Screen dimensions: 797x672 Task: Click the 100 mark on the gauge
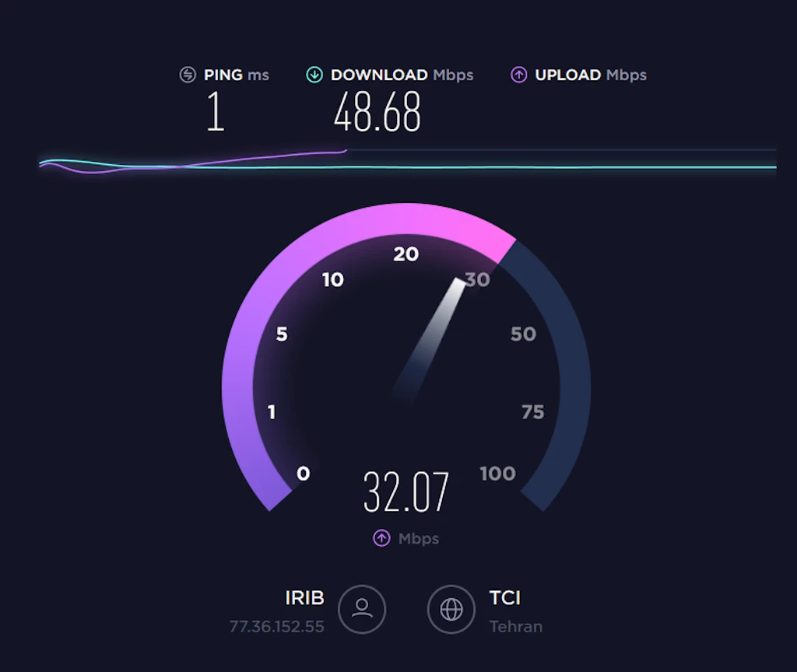497,474
